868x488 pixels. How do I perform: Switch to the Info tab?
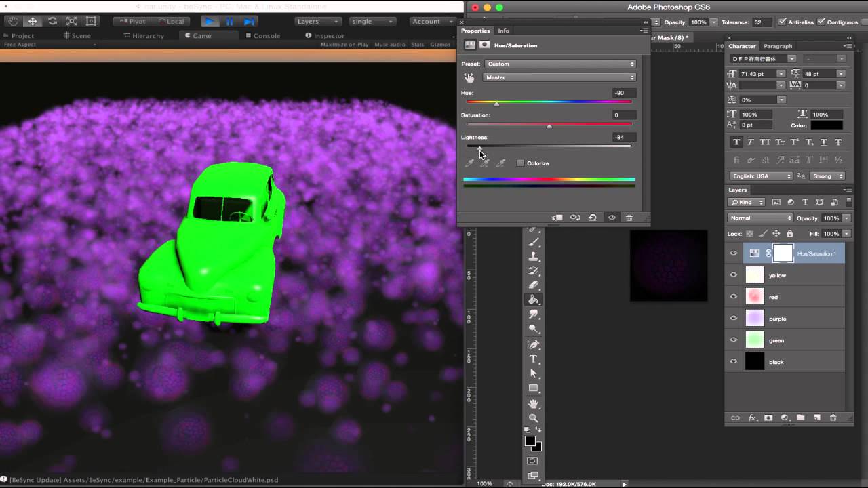pyautogui.click(x=503, y=30)
